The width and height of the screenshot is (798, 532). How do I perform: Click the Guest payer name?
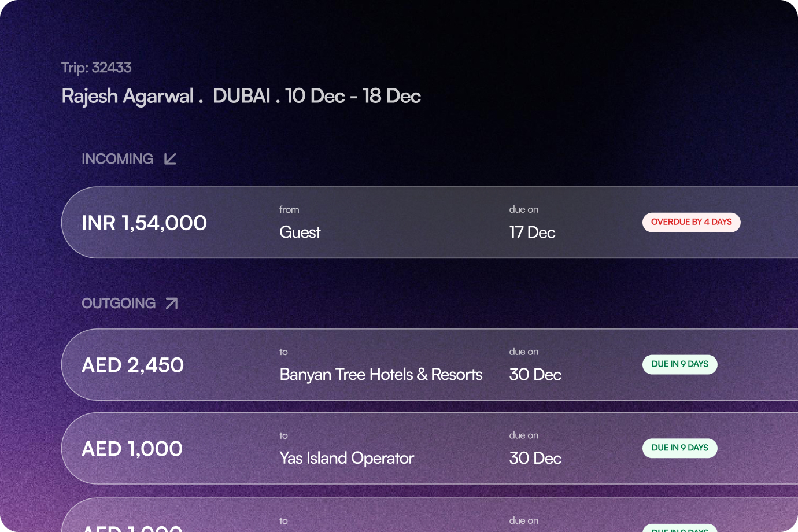300,232
